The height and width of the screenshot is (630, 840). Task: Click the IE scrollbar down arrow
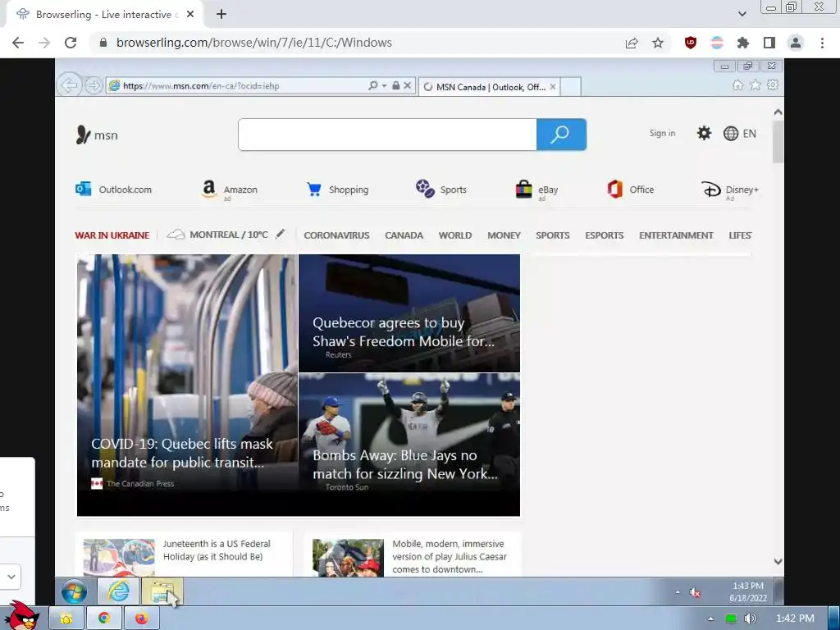[x=778, y=561]
